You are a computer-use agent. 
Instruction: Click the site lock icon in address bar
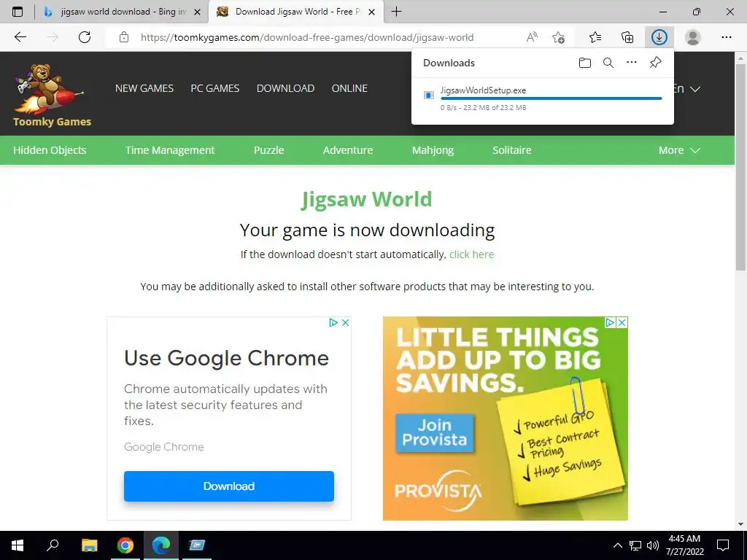pyautogui.click(x=124, y=37)
